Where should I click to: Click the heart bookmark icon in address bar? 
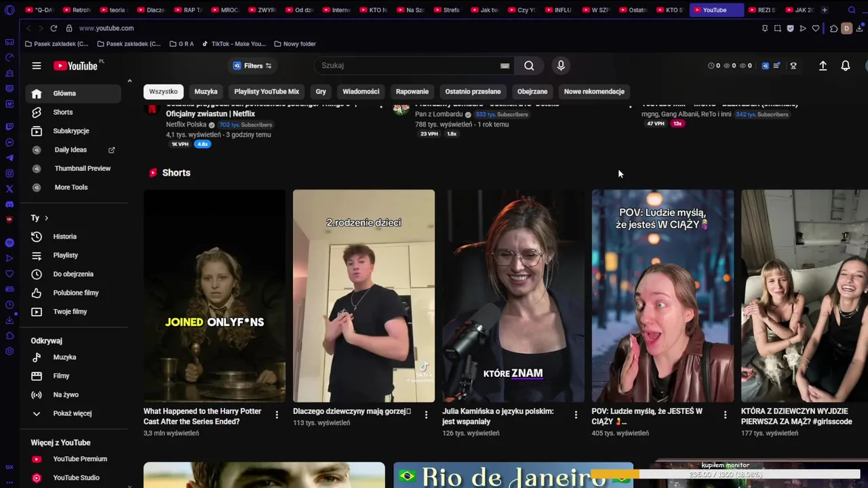(816, 28)
